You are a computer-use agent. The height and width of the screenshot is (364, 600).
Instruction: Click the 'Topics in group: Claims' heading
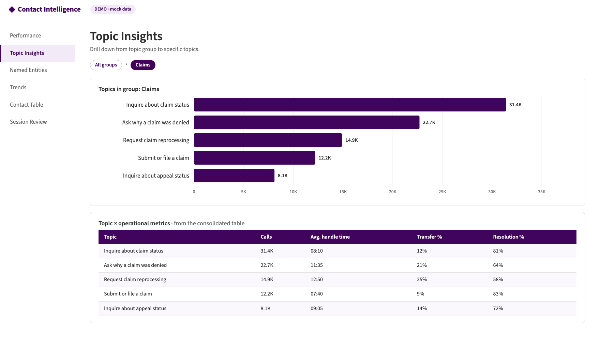point(129,89)
